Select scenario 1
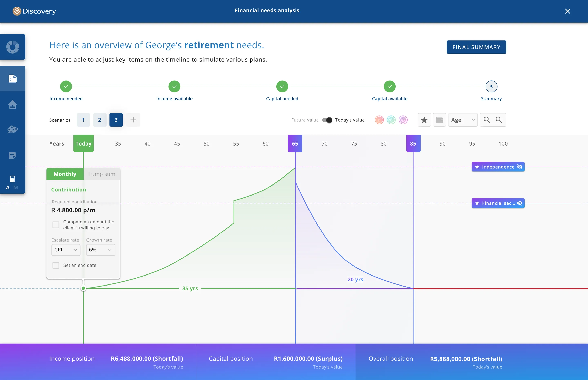Image resolution: width=588 pixels, height=380 pixels. 84,120
